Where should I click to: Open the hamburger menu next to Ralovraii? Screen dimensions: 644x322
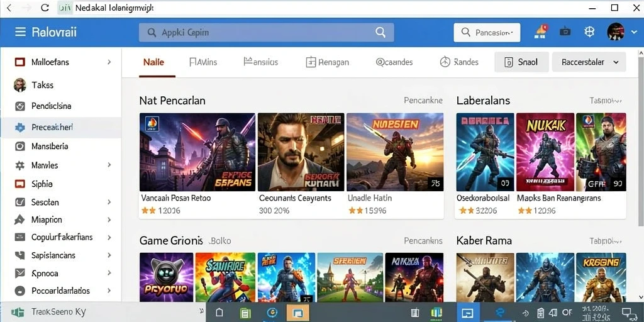coord(20,32)
